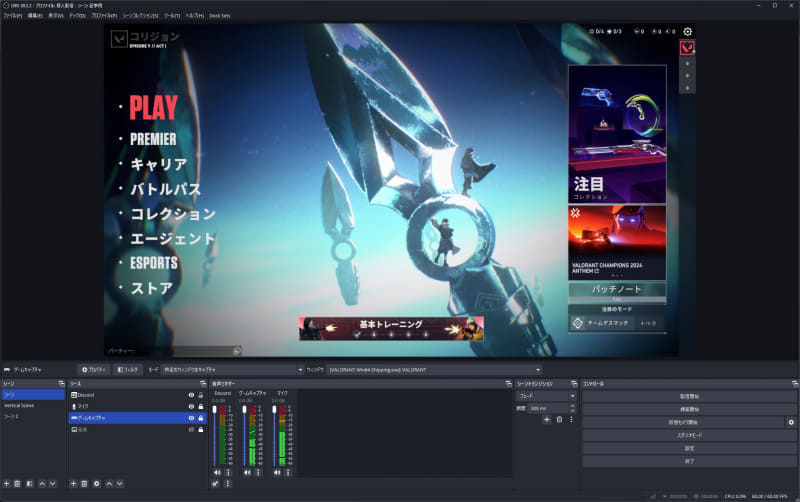Click 録画開始 start recording button

pyautogui.click(x=689, y=409)
